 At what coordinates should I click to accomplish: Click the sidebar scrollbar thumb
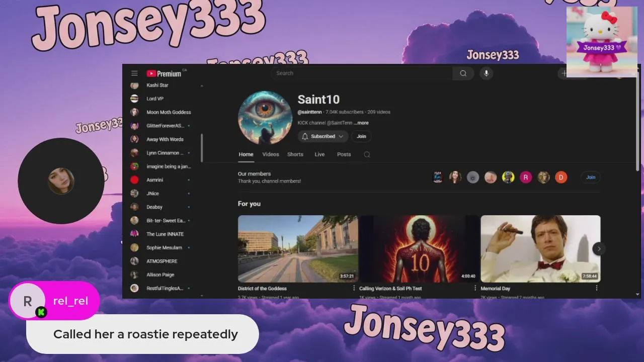click(x=202, y=148)
